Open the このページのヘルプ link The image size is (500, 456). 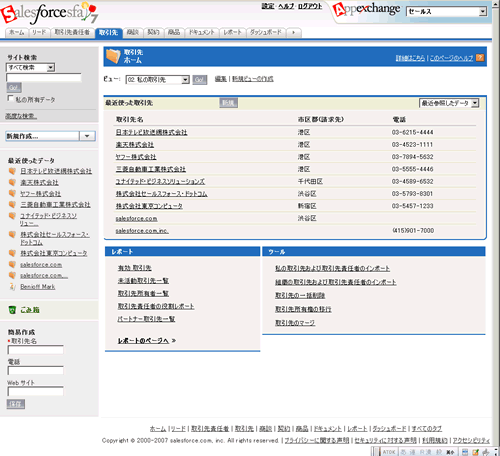pos(451,58)
